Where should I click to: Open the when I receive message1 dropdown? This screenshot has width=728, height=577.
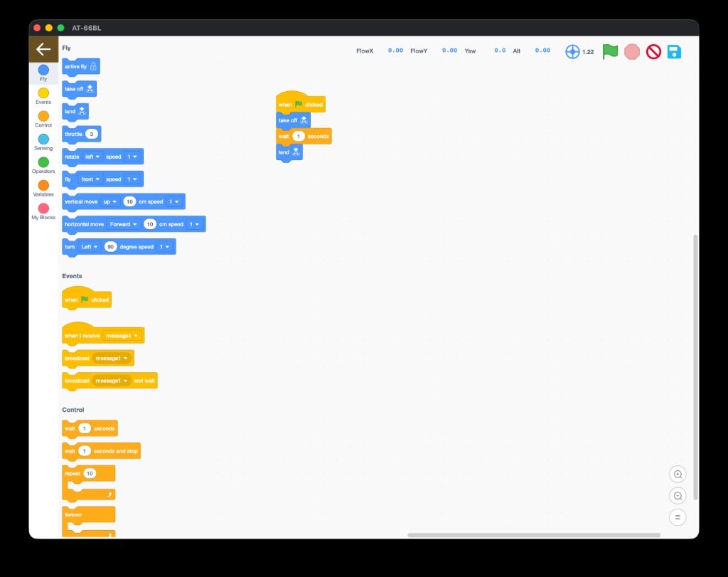pos(122,335)
